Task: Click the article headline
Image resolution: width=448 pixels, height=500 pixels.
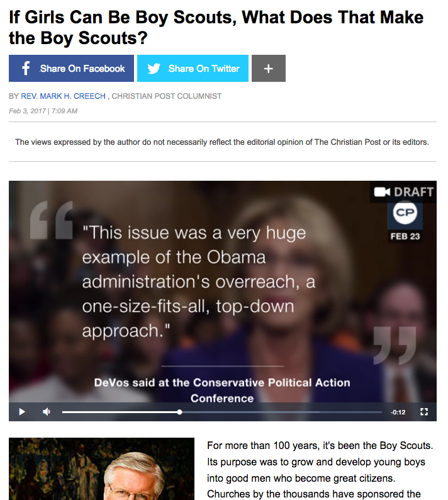Action: [x=216, y=28]
